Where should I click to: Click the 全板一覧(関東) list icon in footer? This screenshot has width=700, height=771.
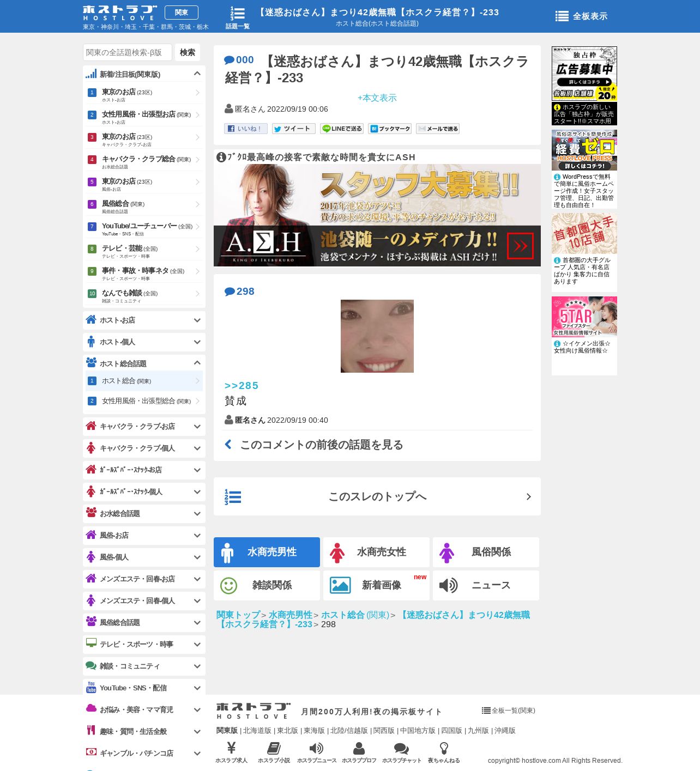(486, 711)
